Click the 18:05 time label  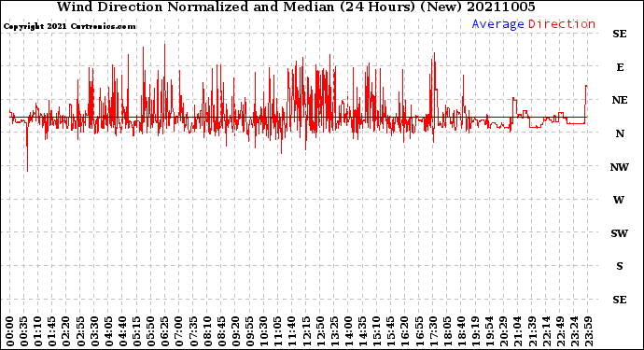click(x=447, y=331)
